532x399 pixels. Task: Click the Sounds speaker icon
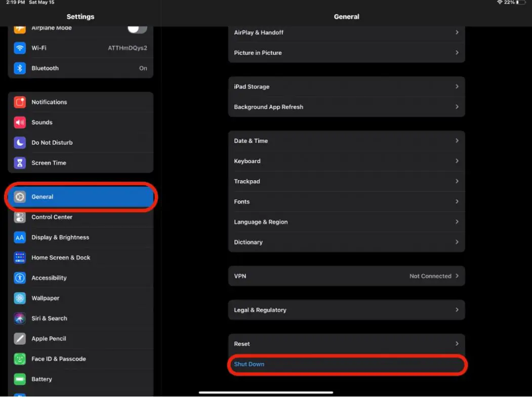19,122
